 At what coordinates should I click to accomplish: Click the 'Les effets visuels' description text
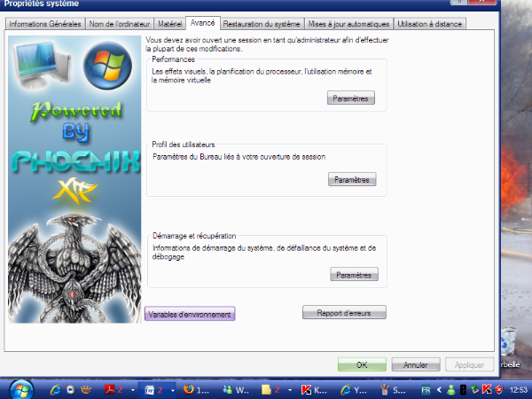(262, 76)
